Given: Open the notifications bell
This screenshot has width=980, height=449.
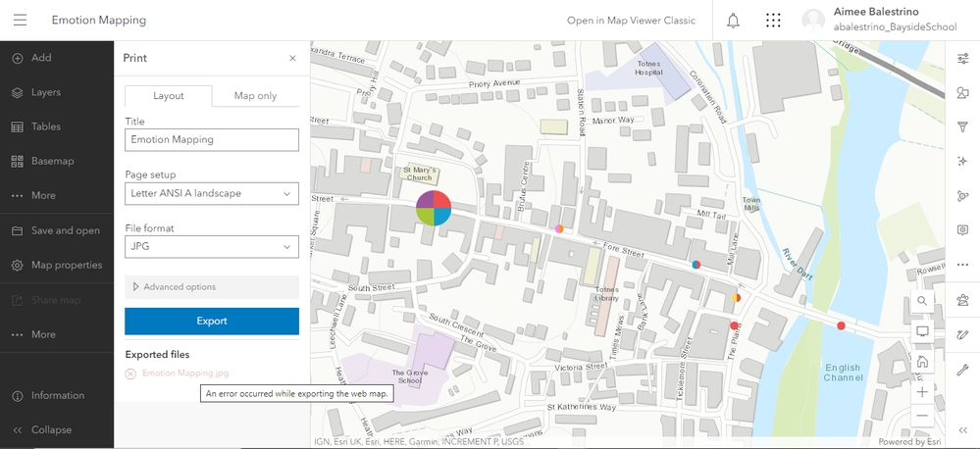Looking at the screenshot, I should (x=733, y=21).
